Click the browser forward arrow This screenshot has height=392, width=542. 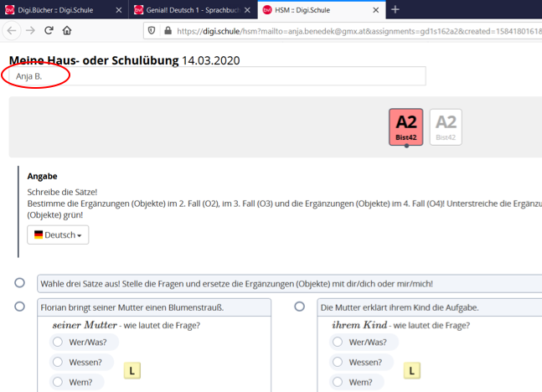click(30, 30)
